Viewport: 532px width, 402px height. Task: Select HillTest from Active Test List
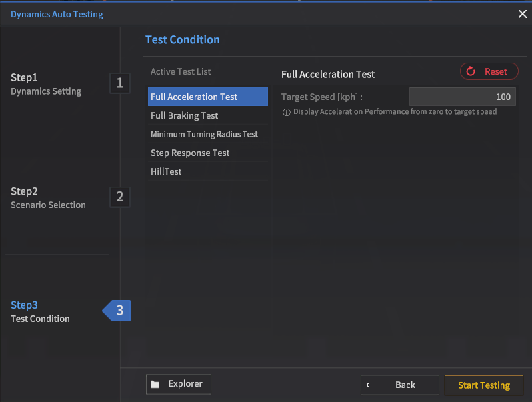[x=166, y=171]
